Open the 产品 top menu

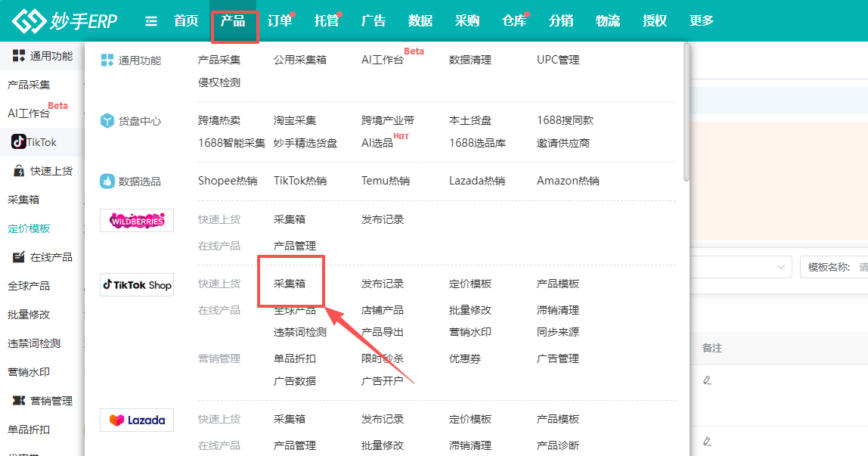click(x=233, y=21)
